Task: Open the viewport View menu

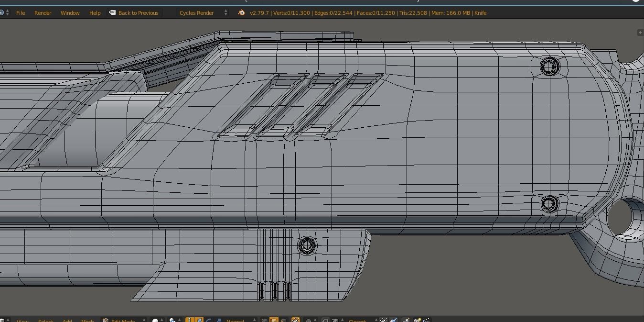Action: [22, 321]
